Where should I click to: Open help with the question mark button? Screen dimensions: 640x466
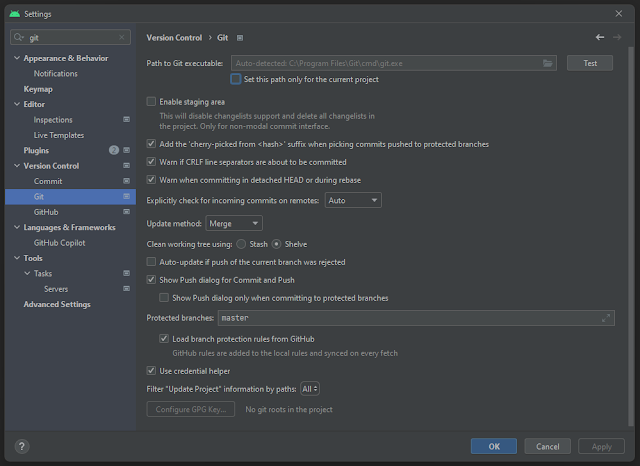(x=22, y=446)
